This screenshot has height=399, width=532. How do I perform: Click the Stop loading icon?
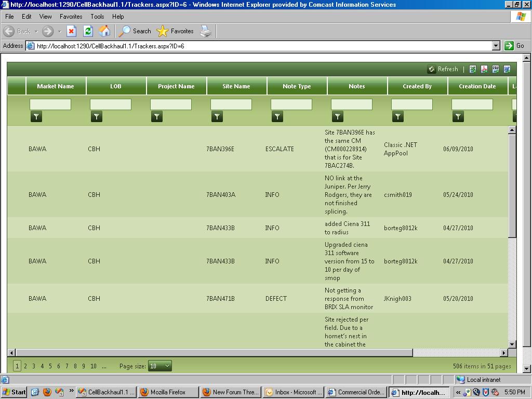click(71, 31)
